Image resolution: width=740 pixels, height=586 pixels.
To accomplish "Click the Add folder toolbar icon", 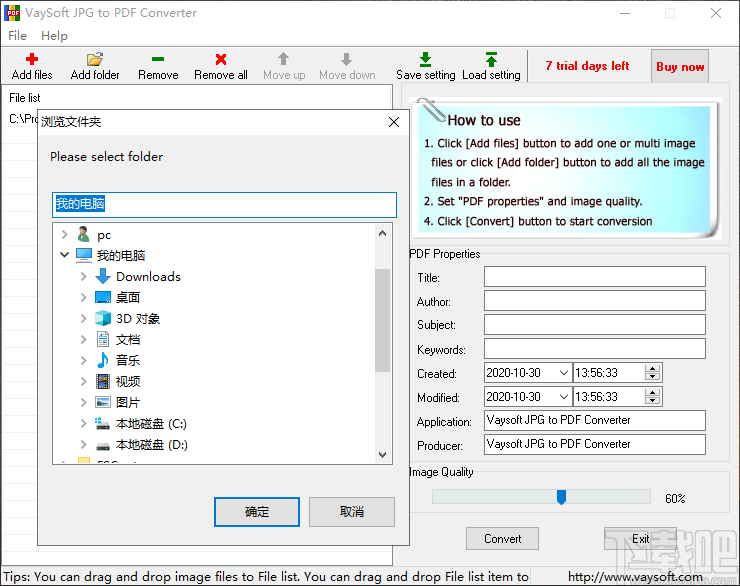I will tap(94, 59).
